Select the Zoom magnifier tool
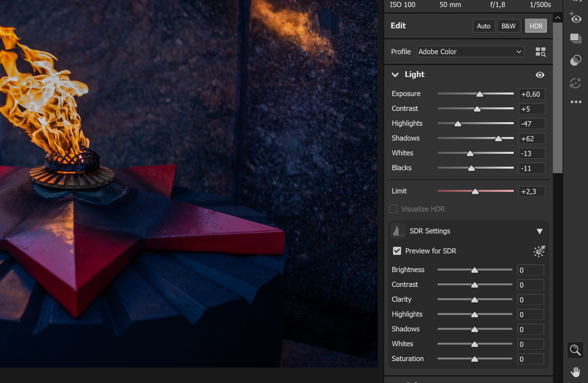The image size is (588, 383). tap(575, 350)
